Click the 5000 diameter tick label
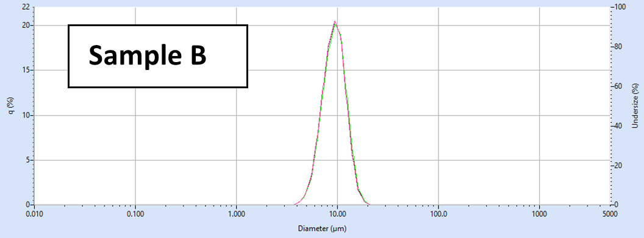Viewport: 644px width, 238px height. coord(610,214)
